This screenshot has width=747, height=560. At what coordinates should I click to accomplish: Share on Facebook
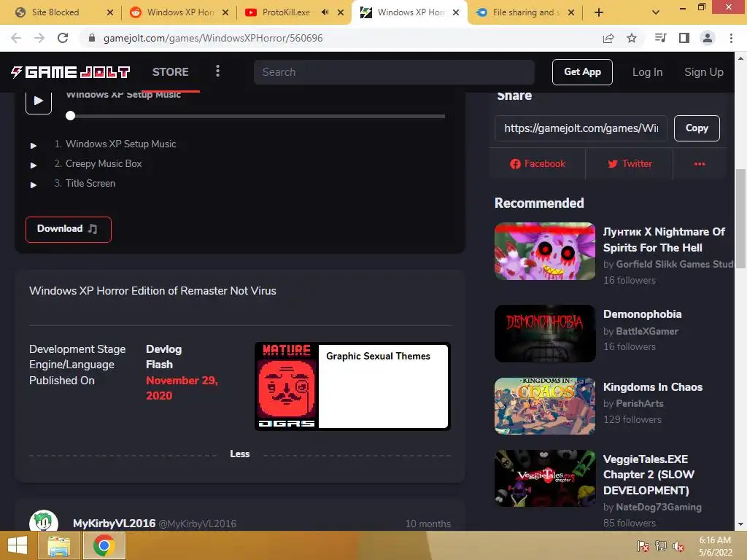tap(538, 164)
